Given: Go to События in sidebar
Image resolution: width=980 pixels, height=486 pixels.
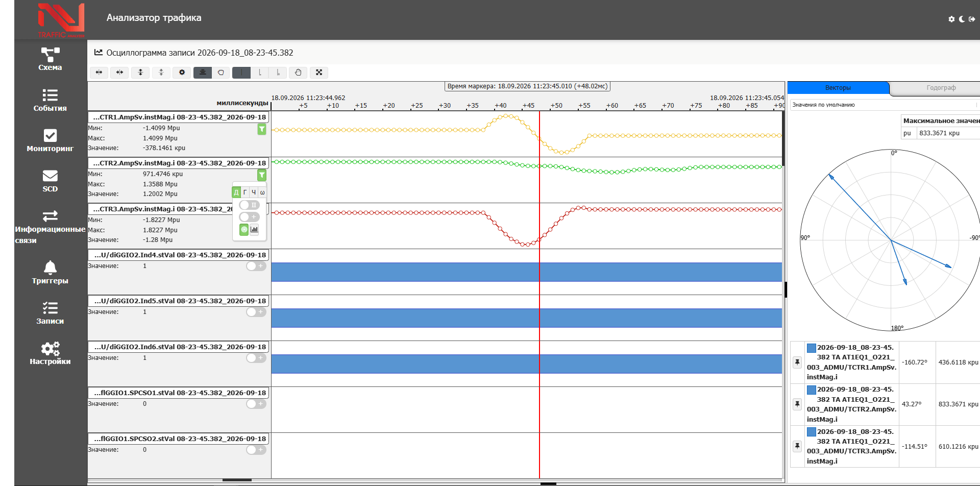Looking at the screenshot, I should 50,100.
